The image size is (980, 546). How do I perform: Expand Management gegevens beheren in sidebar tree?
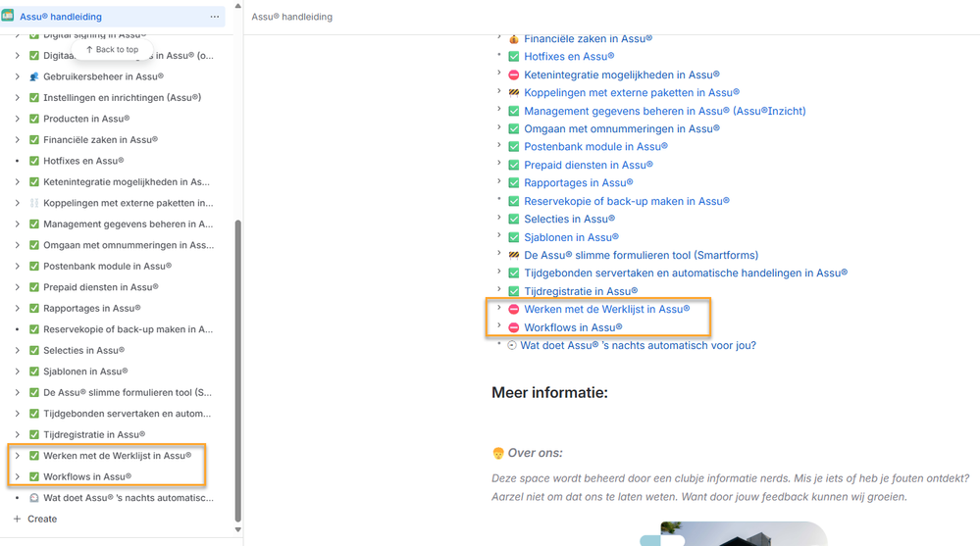[x=18, y=223]
